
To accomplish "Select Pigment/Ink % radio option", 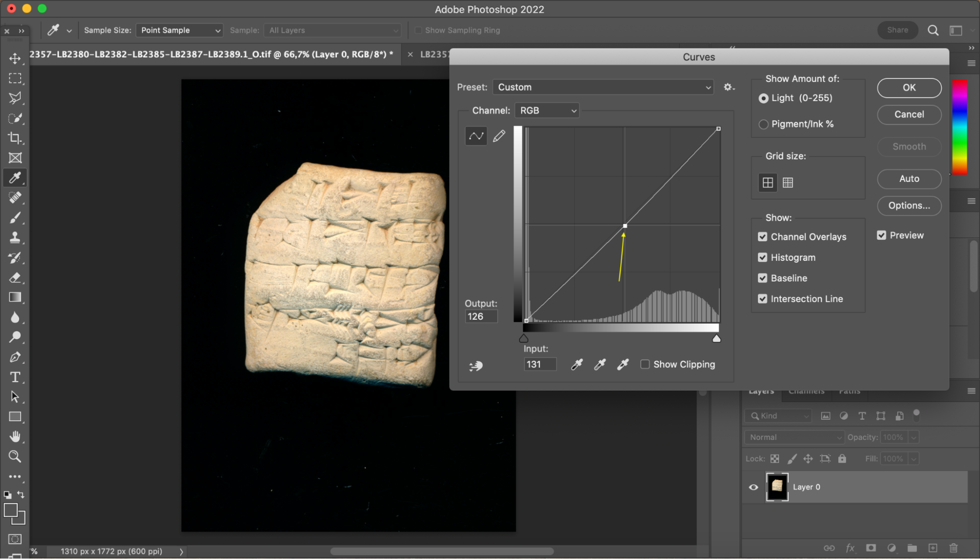I will pos(763,125).
